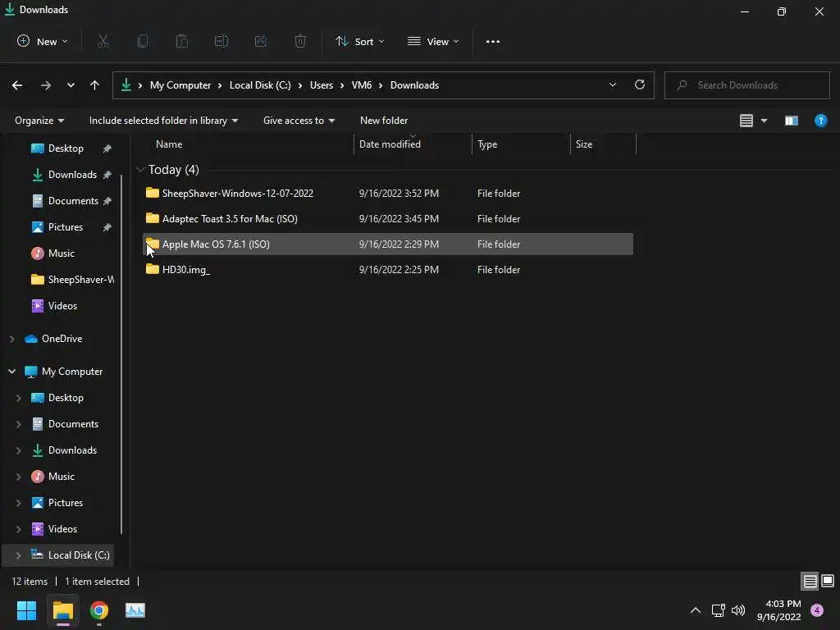
Task: Open network tray icon
Action: pyautogui.click(x=718, y=610)
